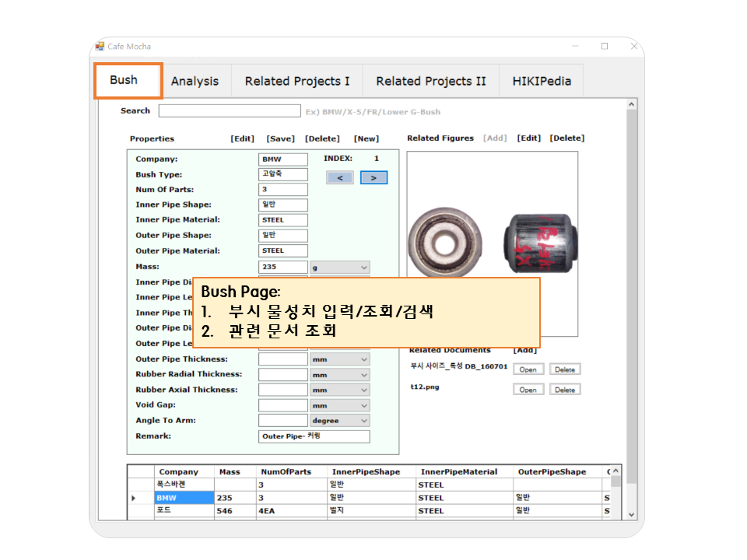
Task: Click the Angle To Arm value field
Action: (283, 421)
